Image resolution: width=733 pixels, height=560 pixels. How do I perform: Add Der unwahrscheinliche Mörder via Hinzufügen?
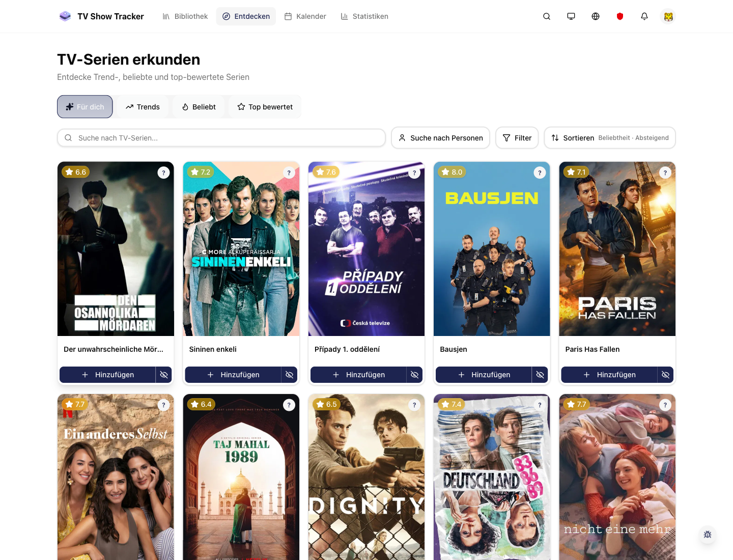pos(107,375)
